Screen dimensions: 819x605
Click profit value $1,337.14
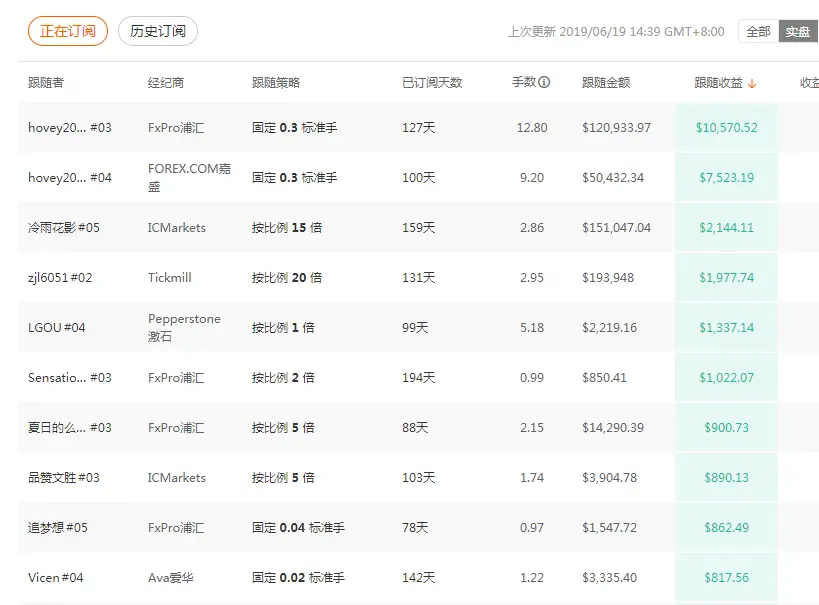[727, 328]
